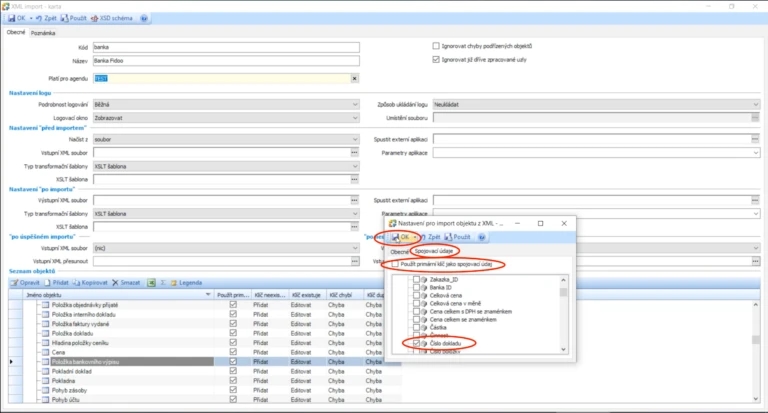Click in Název input field
Viewport: 768px width, 413px height.
click(226, 61)
